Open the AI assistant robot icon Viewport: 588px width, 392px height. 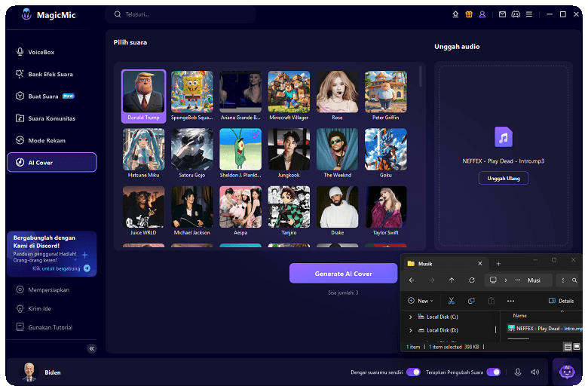coord(567,372)
